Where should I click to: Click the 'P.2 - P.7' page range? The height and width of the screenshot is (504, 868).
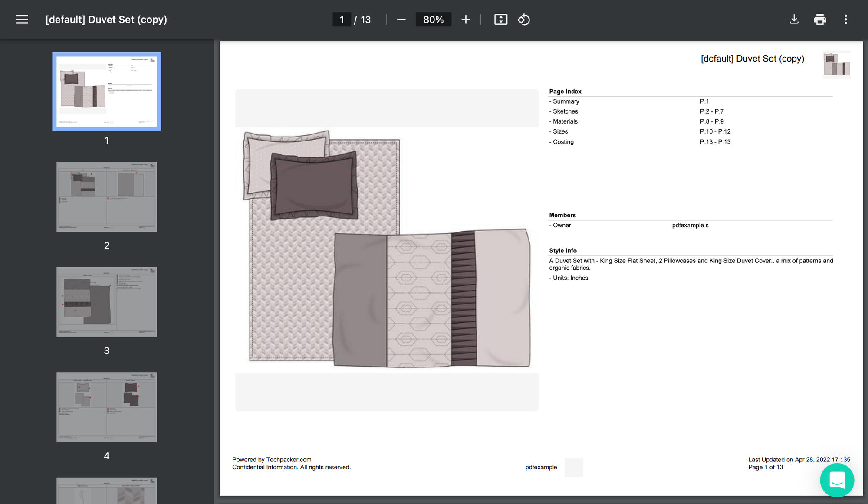pyautogui.click(x=712, y=111)
